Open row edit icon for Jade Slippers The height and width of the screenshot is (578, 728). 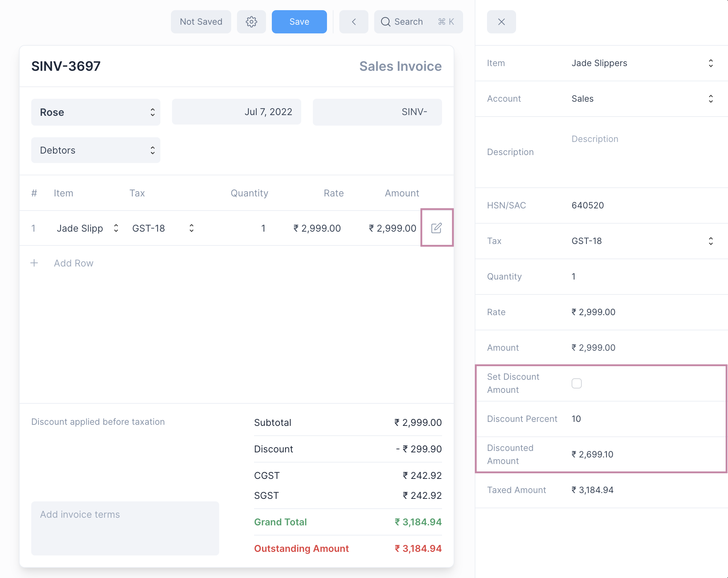tap(436, 228)
